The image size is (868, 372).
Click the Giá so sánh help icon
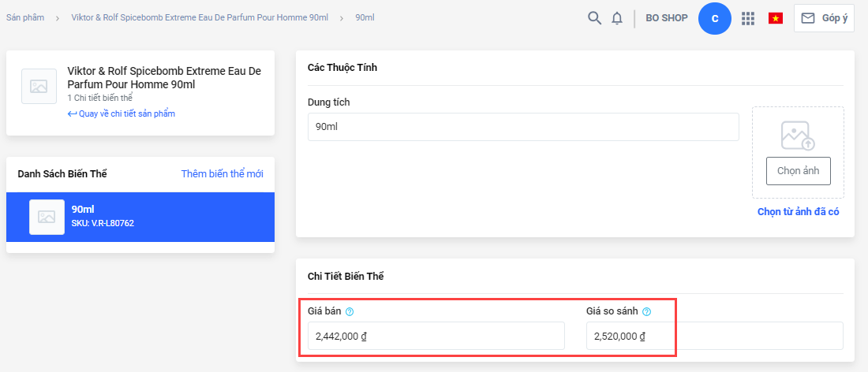[x=646, y=311]
